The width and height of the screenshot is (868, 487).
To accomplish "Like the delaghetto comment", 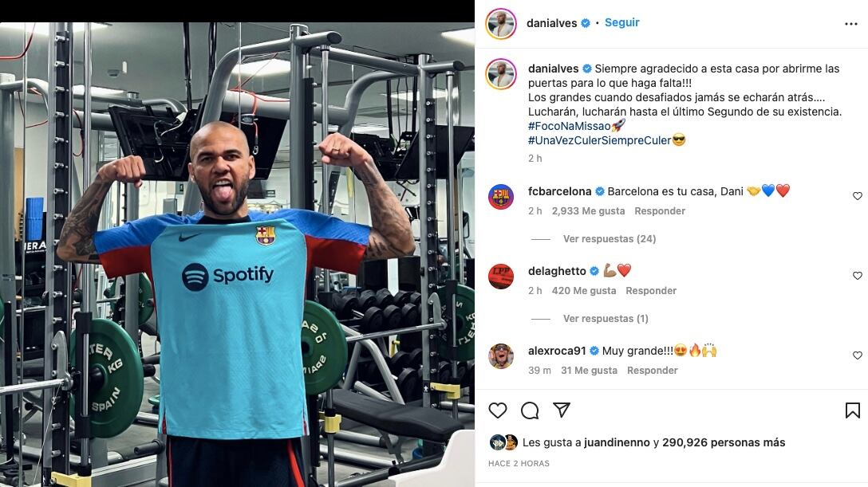I will click(858, 275).
